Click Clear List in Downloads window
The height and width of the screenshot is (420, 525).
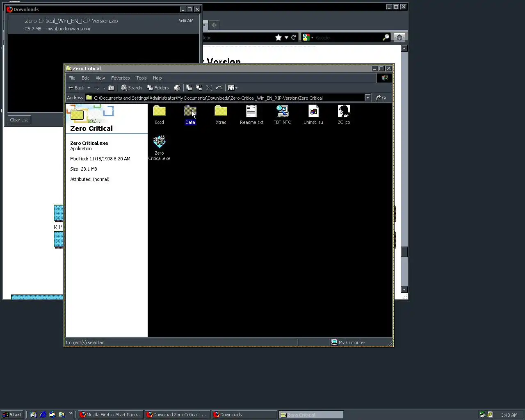(19, 120)
